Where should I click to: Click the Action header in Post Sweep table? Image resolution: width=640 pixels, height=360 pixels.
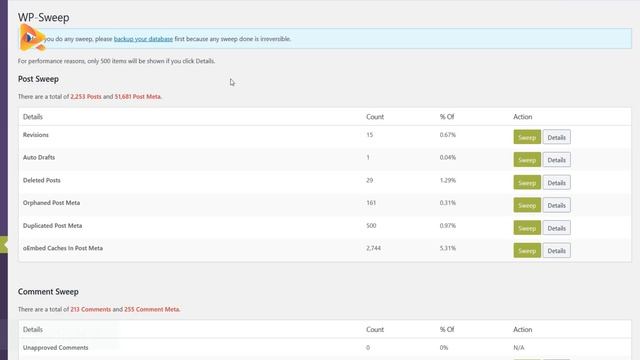point(522,117)
